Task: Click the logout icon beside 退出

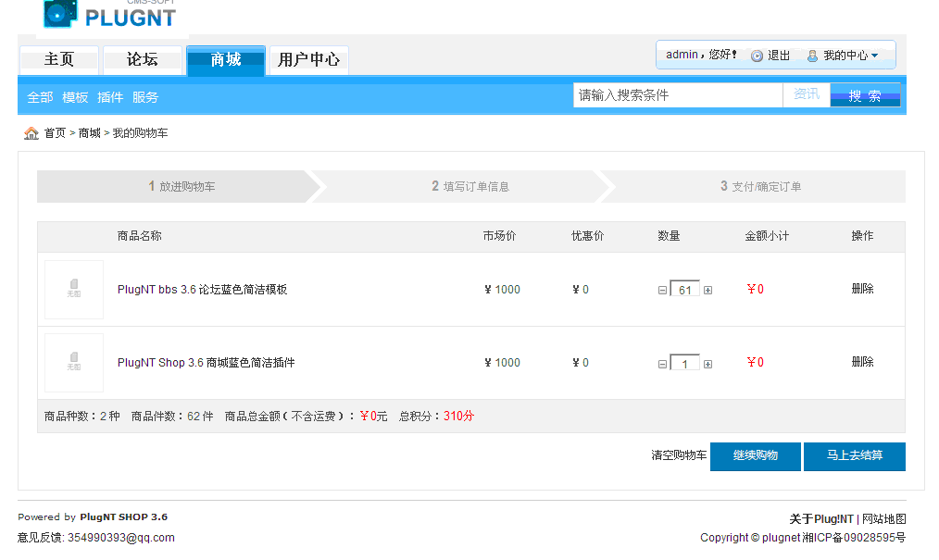Action: (x=757, y=56)
